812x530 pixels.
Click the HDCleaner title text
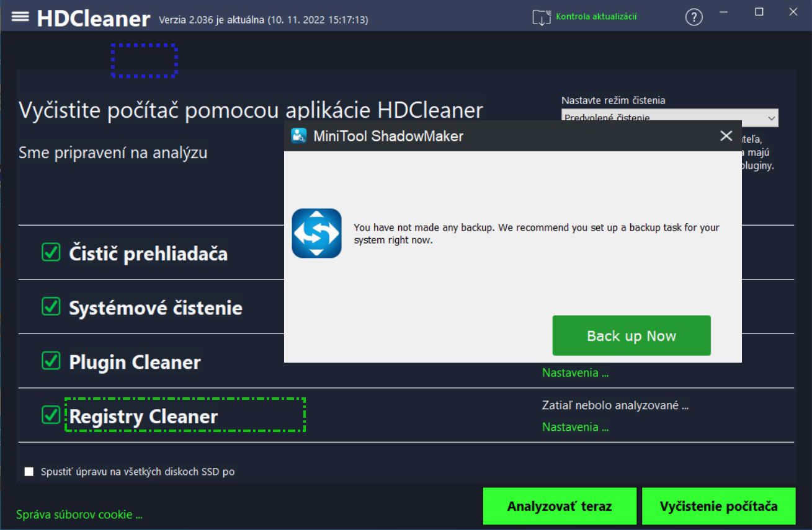point(94,18)
